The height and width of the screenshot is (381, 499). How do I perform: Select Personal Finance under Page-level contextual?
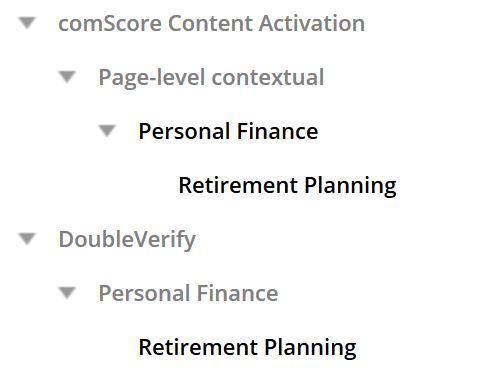click(x=228, y=131)
